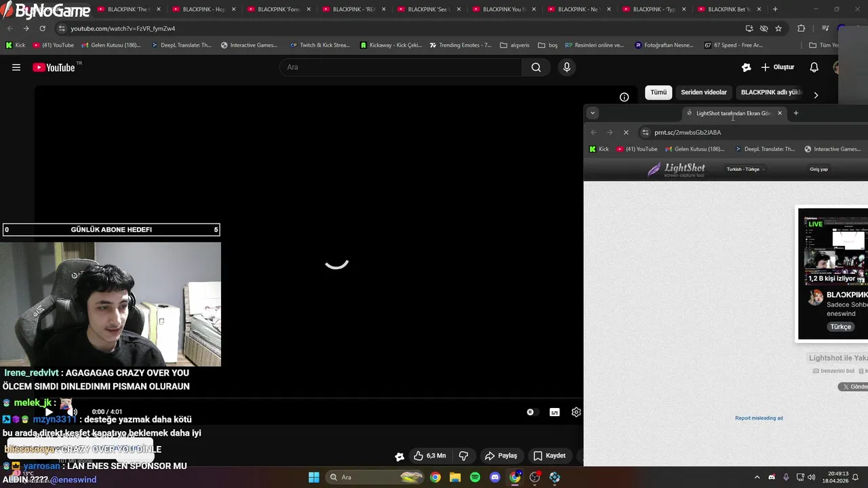Image resolution: width=868 pixels, height=488 pixels.
Task: Open the YouTube hamburger guide menu
Action: [x=16, y=67]
